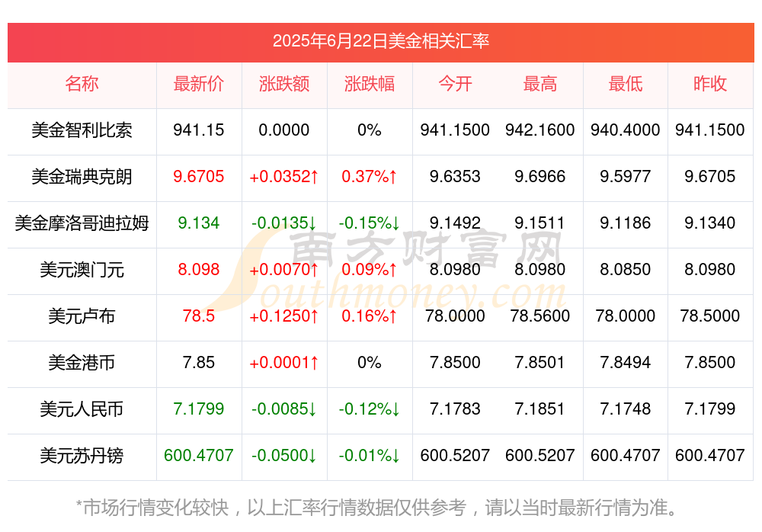762x532 pixels.
Task: Click the high value 7.1851
Action: [x=540, y=409]
